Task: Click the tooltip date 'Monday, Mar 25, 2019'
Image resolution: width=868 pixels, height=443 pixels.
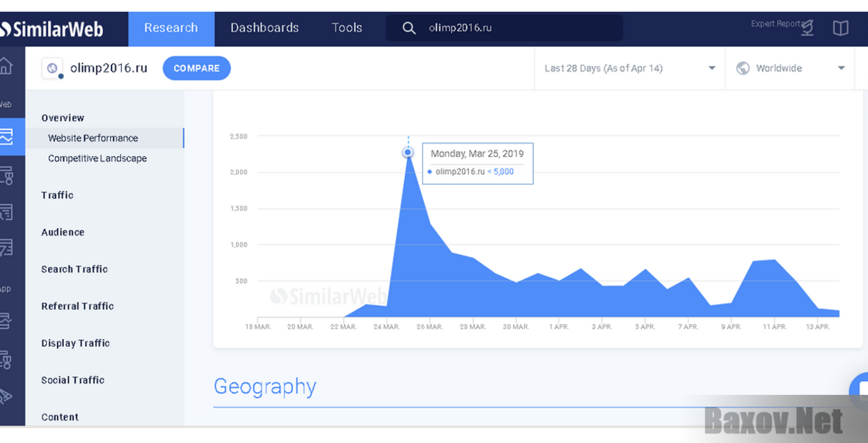Action: tap(477, 153)
